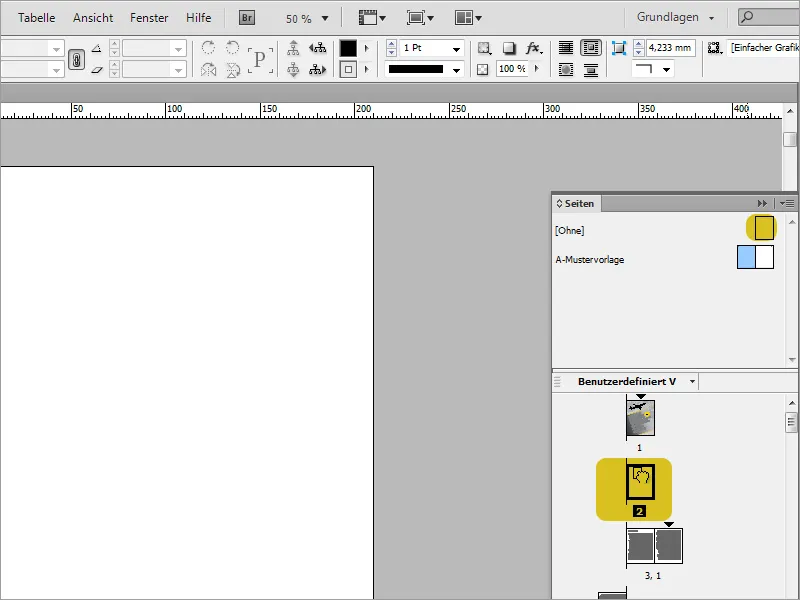
Task: Select the [Ohne] master entry
Action: [570, 231]
